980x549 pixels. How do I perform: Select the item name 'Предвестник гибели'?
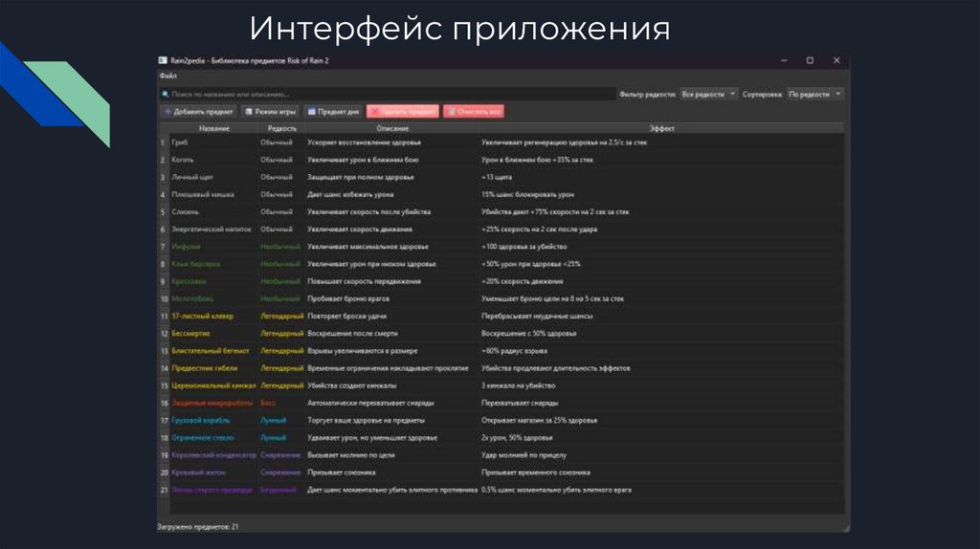pos(205,368)
